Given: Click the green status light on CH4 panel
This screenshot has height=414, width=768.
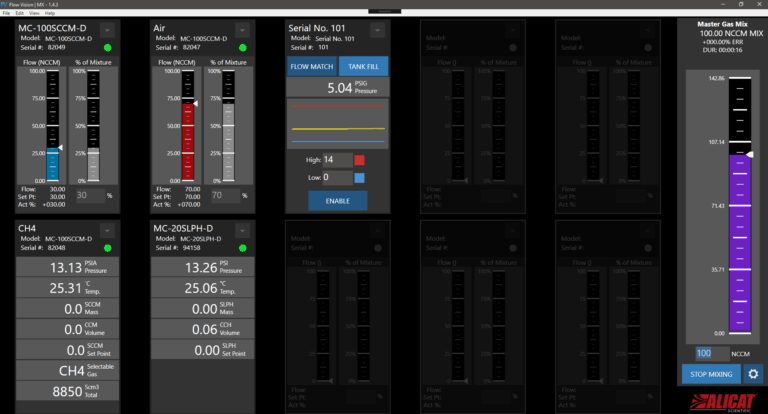Looking at the screenshot, I should [108, 248].
